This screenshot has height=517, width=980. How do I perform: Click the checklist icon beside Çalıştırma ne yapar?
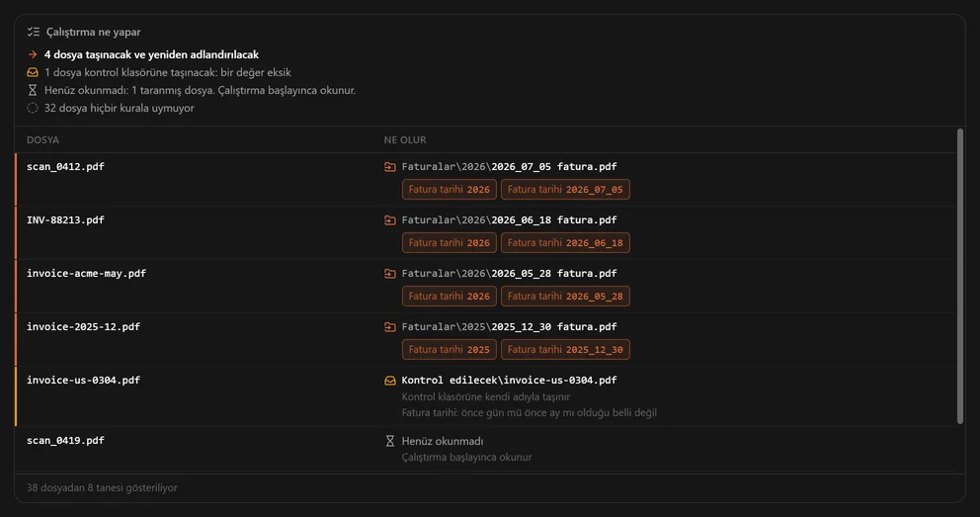point(34,32)
